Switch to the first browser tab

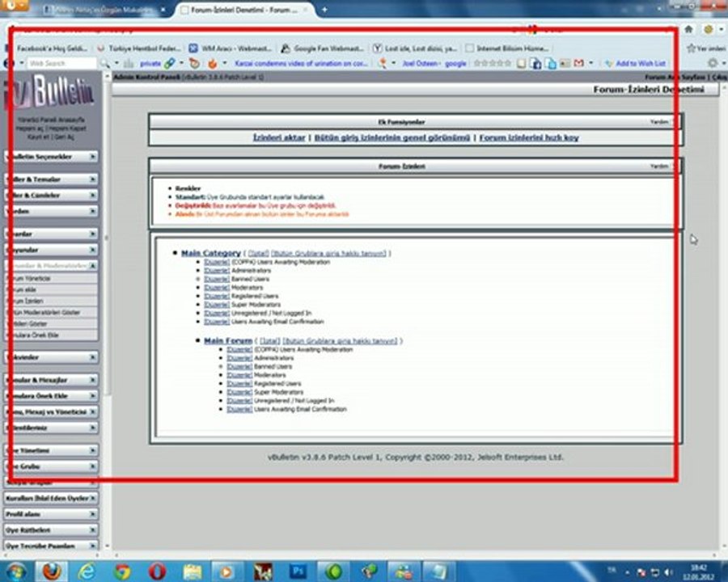pyautogui.click(x=106, y=10)
